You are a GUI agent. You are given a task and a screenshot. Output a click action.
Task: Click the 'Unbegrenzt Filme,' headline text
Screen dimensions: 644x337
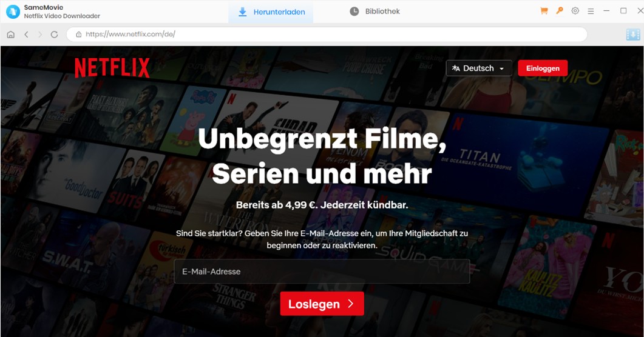point(322,139)
